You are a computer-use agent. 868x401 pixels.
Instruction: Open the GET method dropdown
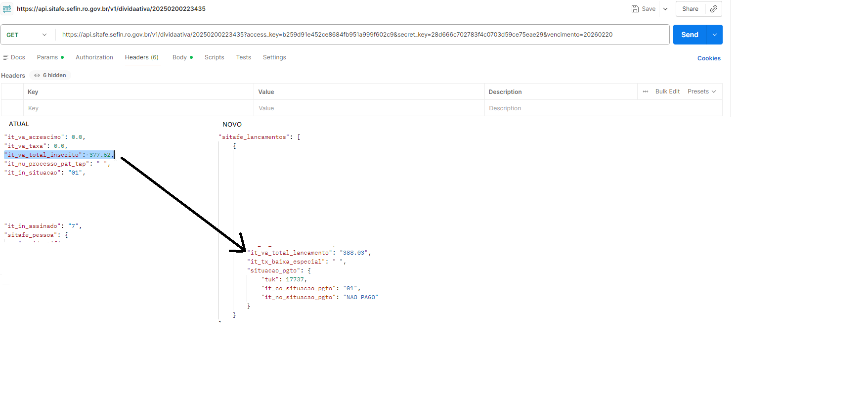tap(27, 35)
